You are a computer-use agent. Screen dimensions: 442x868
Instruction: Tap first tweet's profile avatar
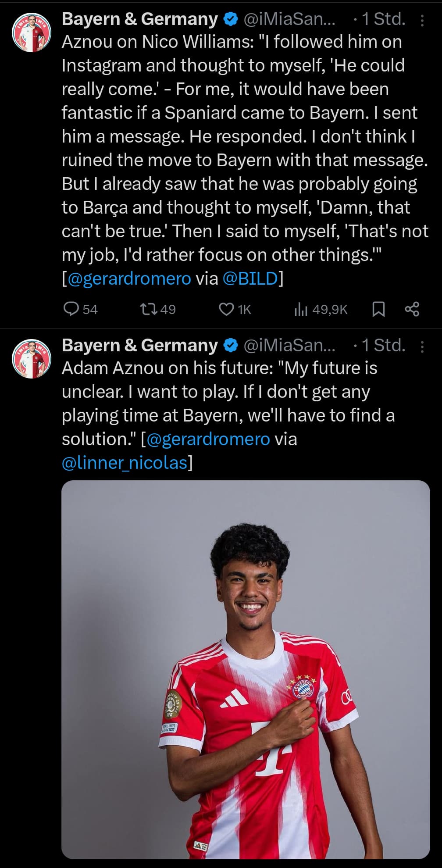pos(32,32)
